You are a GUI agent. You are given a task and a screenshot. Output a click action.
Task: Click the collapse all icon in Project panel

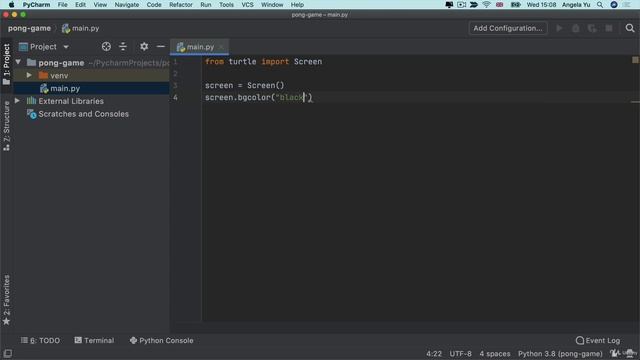tap(123, 47)
